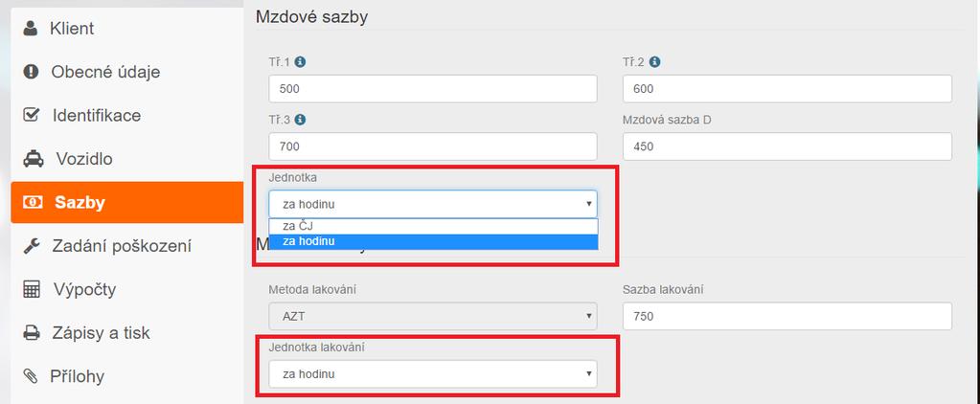Choose the 'za ČJ' option from list
Image resolution: width=980 pixels, height=404 pixels.
pyautogui.click(x=433, y=227)
